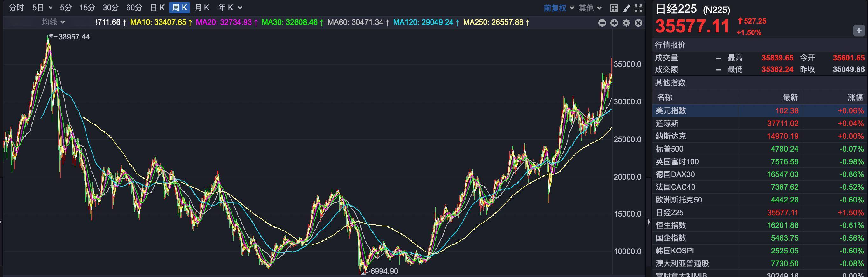Open 恒生指数 in the index list
868x277 pixels.
click(x=671, y=225)
